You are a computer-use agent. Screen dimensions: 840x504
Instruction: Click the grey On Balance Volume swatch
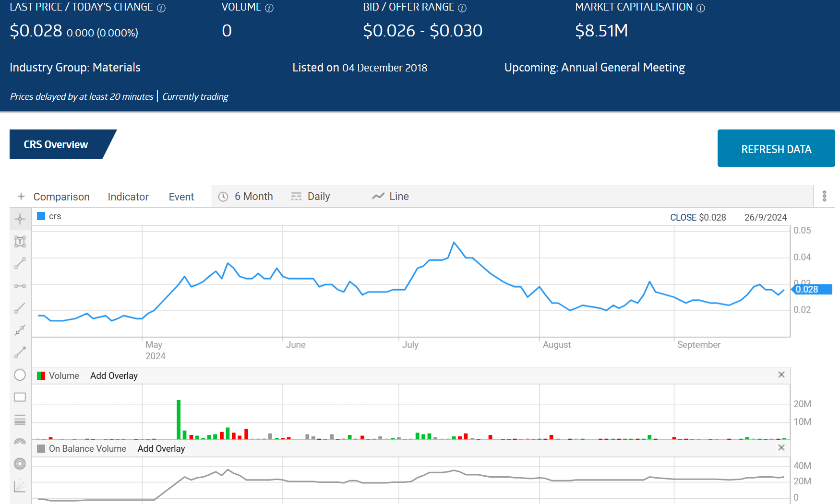41,448
